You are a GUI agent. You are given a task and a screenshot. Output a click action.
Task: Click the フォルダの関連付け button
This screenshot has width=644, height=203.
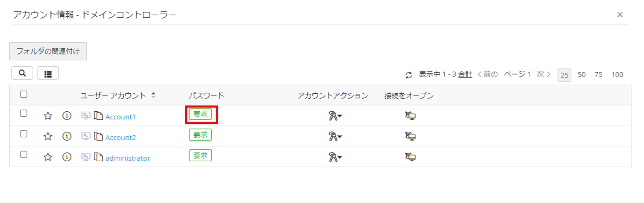(48, 51)
